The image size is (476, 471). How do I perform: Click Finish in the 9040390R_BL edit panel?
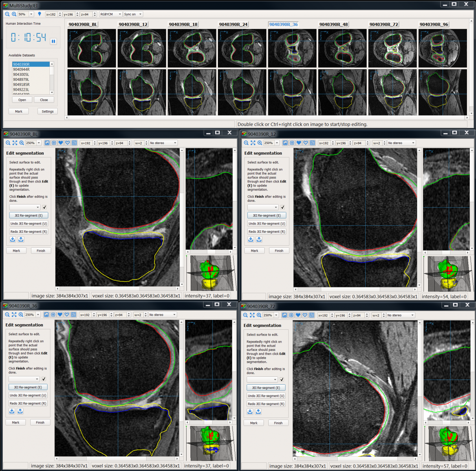click(41, 250)
